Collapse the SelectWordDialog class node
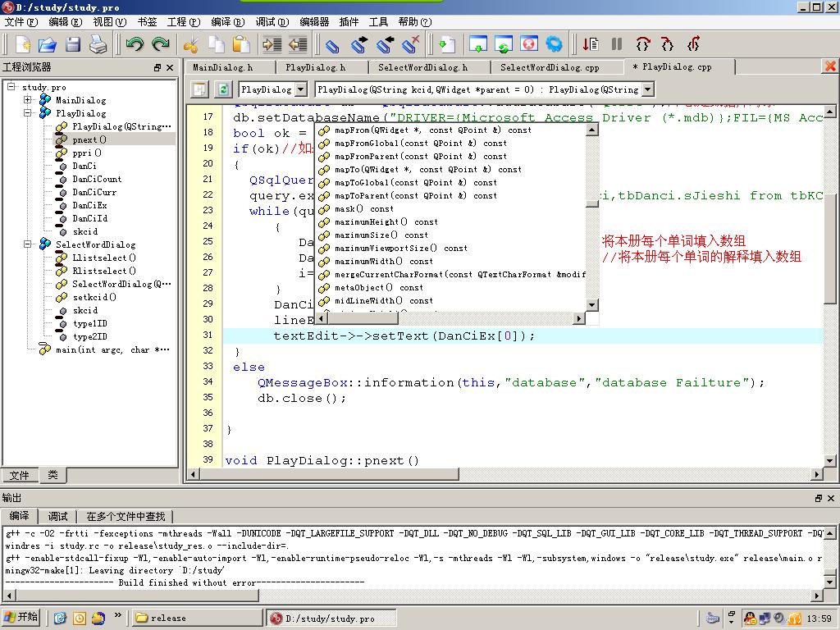This screenshot has height=630, width=840. (28, 244)
